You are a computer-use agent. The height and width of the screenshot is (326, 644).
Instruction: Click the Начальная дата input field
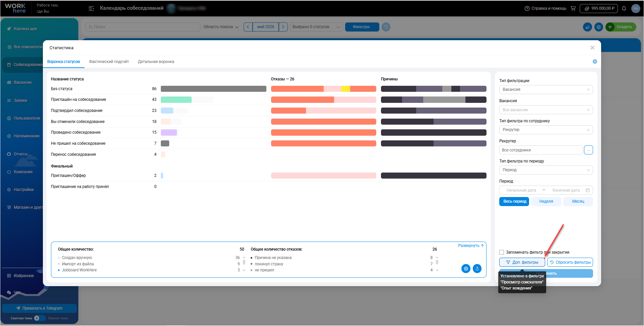[x=521, y=190]
